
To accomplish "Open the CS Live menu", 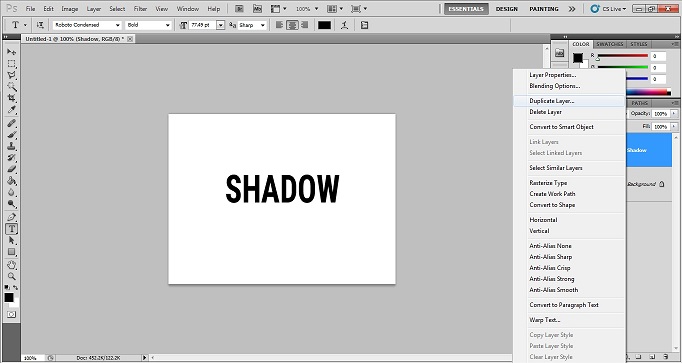I will 608,9.
